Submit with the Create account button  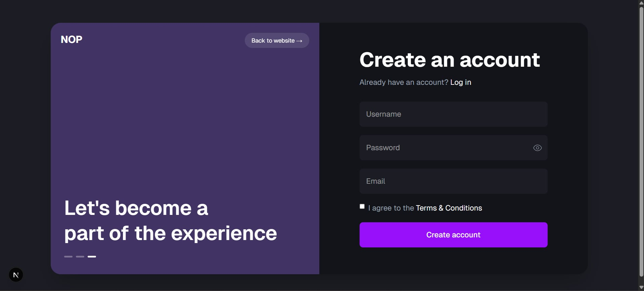pos(453,235)
